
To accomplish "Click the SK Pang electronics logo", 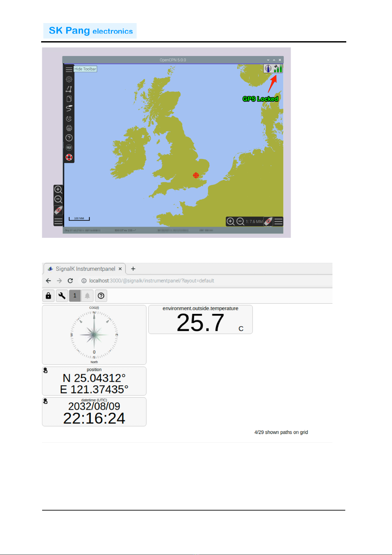I will point(90,31).
